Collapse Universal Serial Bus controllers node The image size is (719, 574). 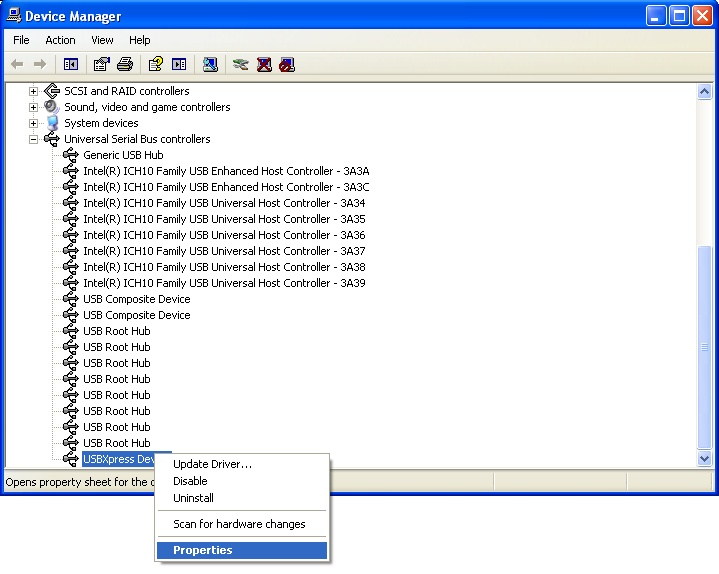click(x=33, y=139)
